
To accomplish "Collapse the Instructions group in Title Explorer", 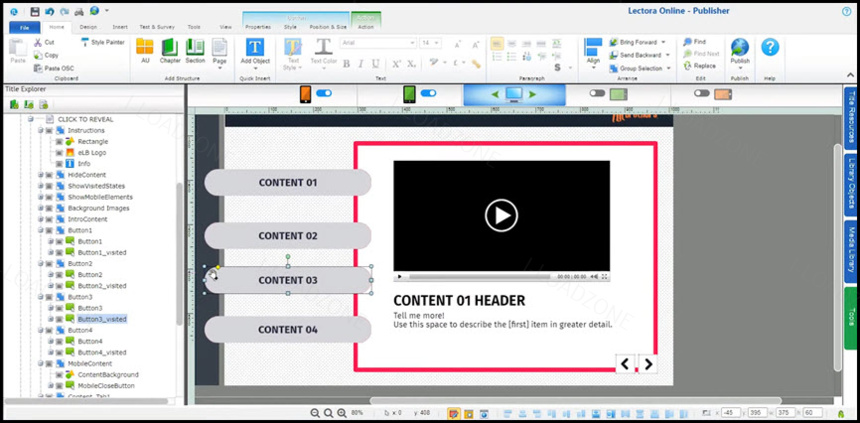I will [x=41, y=131].
